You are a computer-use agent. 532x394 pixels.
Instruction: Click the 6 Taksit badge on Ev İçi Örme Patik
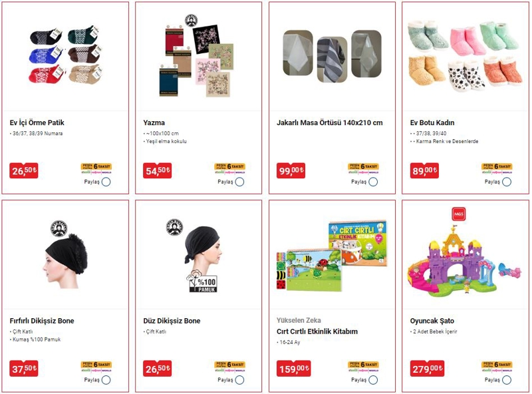point(96,168)
